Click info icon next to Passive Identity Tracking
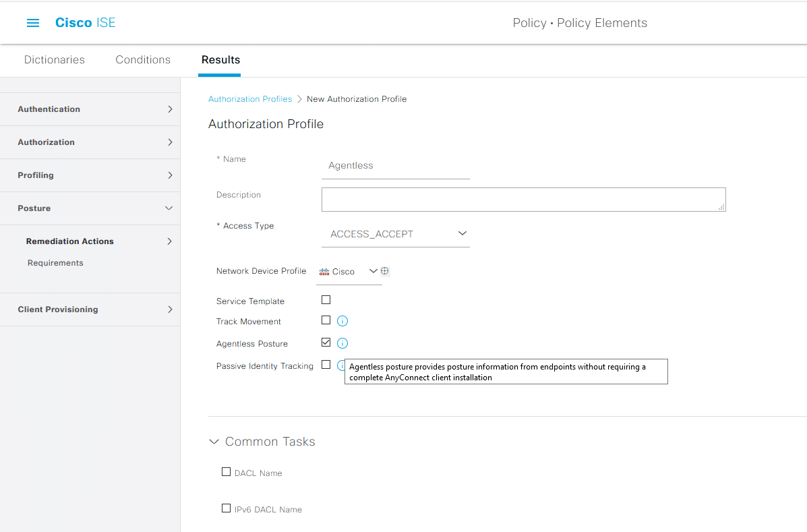This screenshot has height=532, width=807. click(340, 365)
